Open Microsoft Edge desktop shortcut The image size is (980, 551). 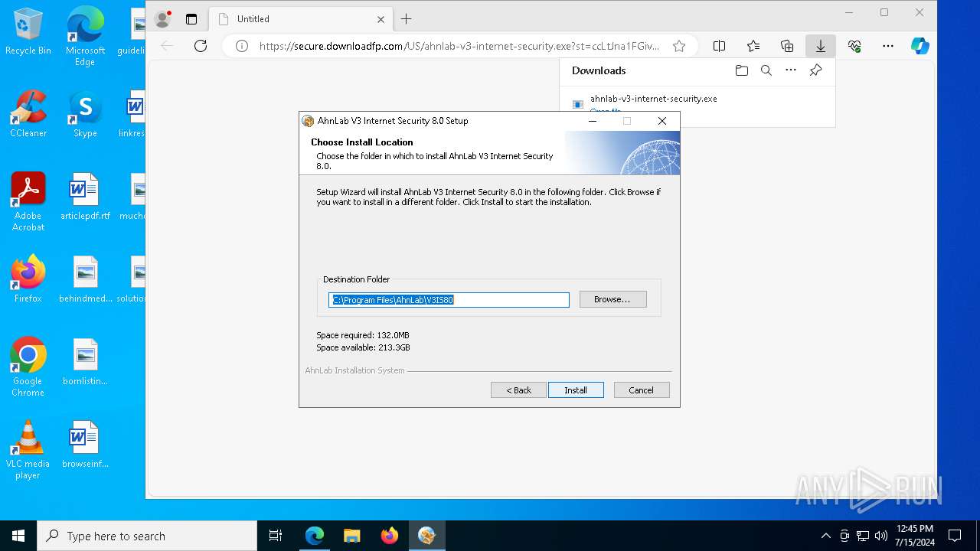(85, 37)
